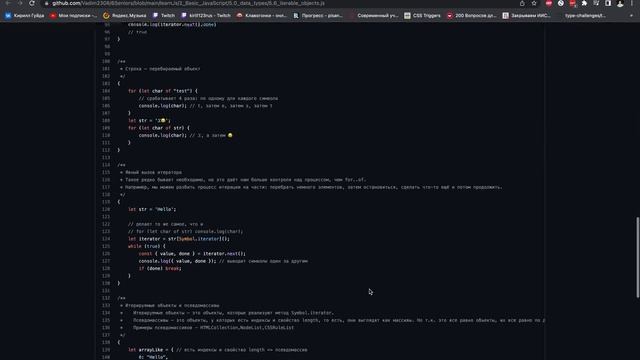This screenshot has height=360, width=640.
Task: Open the Прогресс bookmark
Action: coord(318,16)
